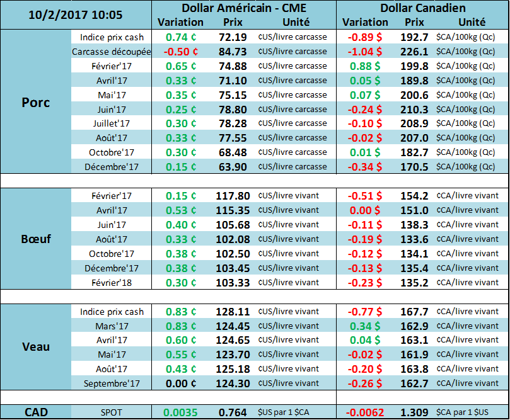The height and width of the screenshot is (420, 510).
Task: Select the Veau category cell
Action: [x=35, y=347]
